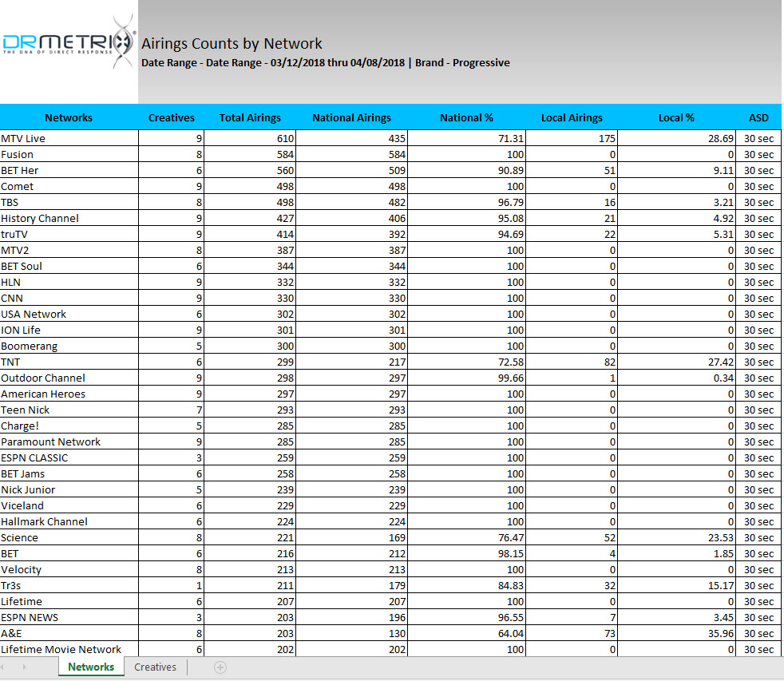The height and width of the screenshot is (681, 784).
Task: Select the Networks sheet tab
Action: [91, 667]
